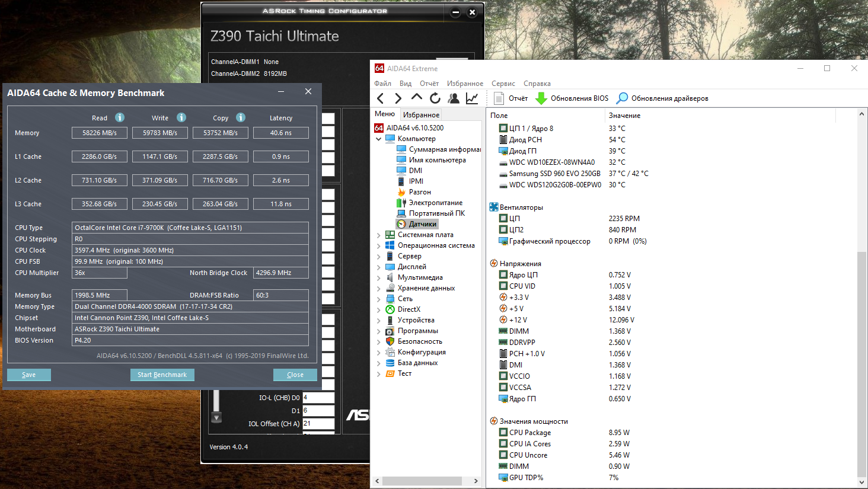Open the Вид menu
Viewport: 868px width, 489px height.
click(x=406, y=84)
